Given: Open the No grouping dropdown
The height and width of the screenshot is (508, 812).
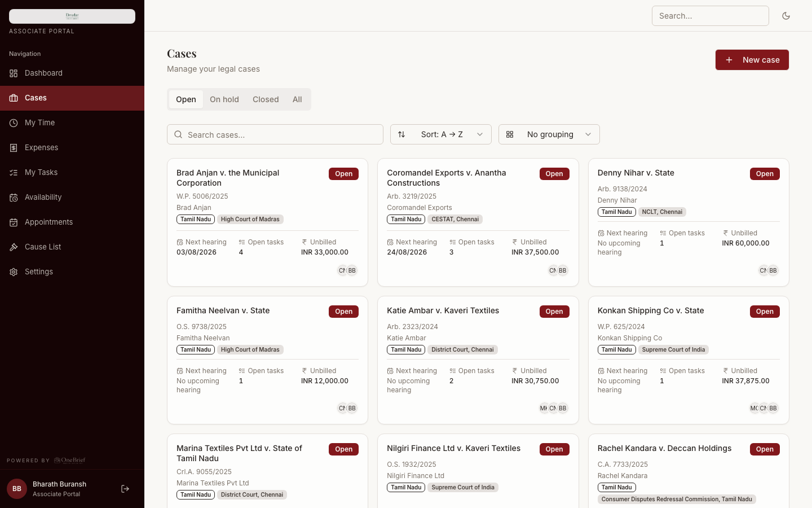Looking at the screenshot, I should [x=549, y=134].
